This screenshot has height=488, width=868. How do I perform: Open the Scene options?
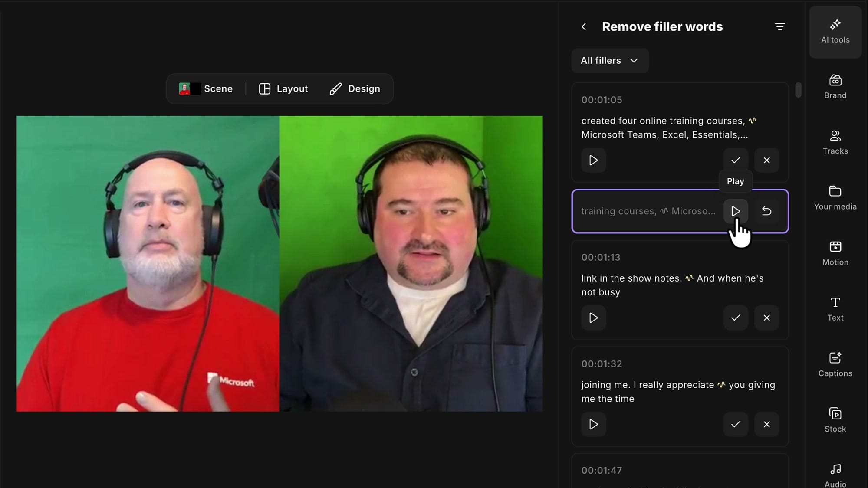206,89
